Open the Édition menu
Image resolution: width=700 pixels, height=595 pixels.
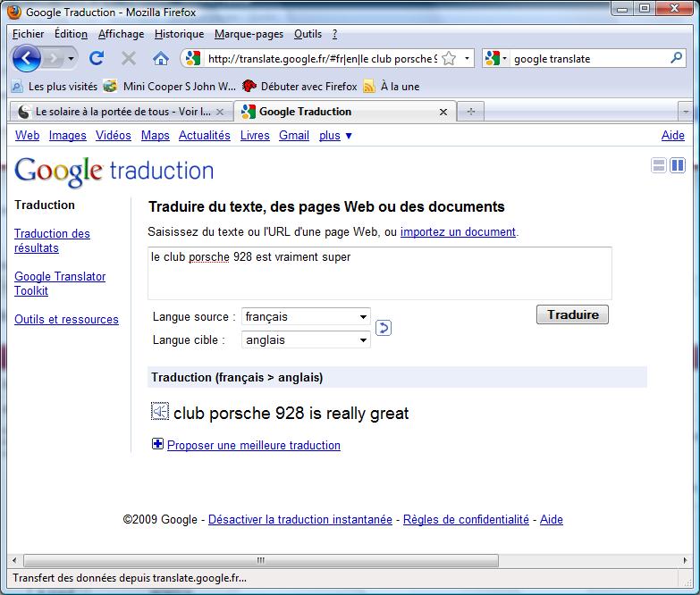click(71, 34)
